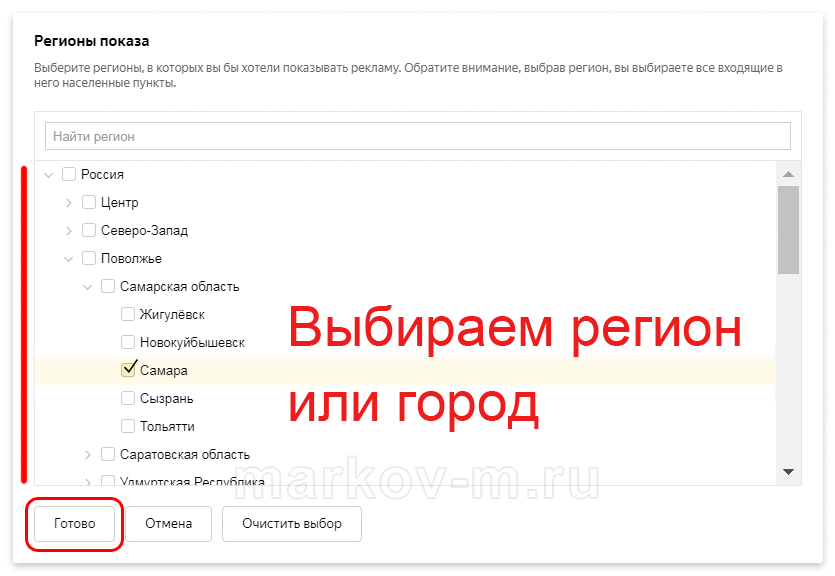The height and width of the screenshot is (576, 835).
Task: Expand the Саратовская область node
Action: 88,454
